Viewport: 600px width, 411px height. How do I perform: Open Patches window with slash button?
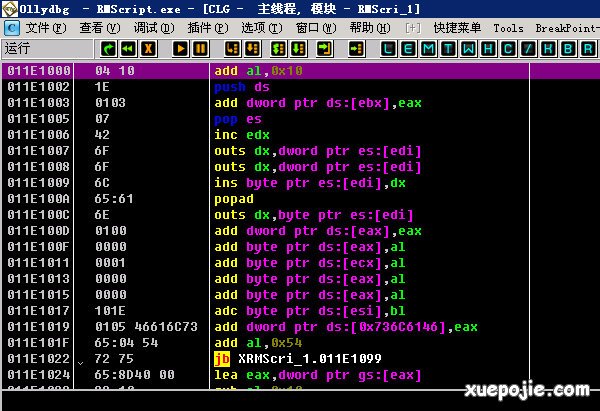pyautogui.click(x=528, y=49)
